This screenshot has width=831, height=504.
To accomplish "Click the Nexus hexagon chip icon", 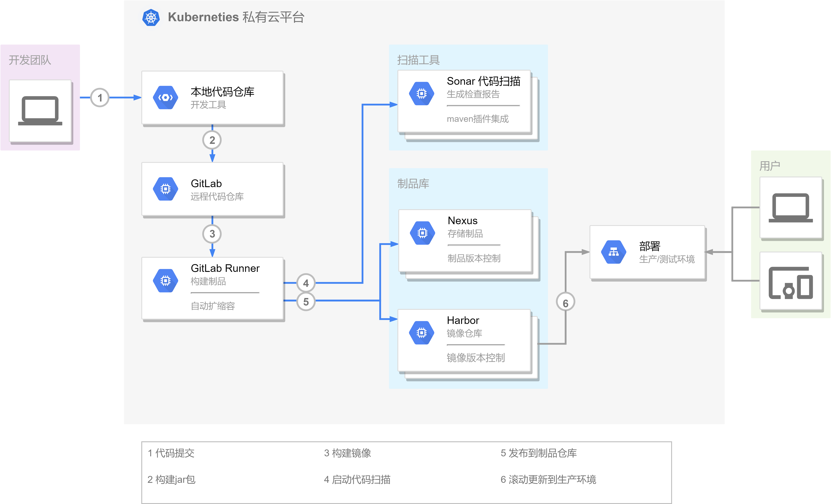I will [422, 233].
